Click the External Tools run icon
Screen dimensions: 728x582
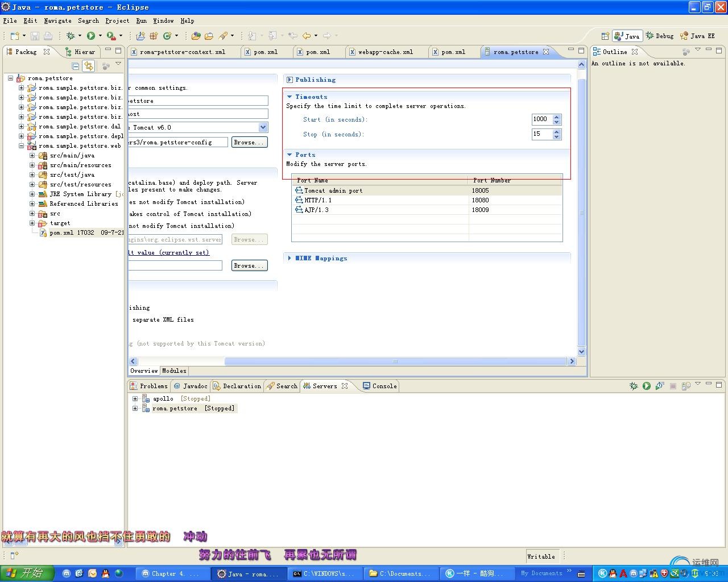click(x=111, y=36)
